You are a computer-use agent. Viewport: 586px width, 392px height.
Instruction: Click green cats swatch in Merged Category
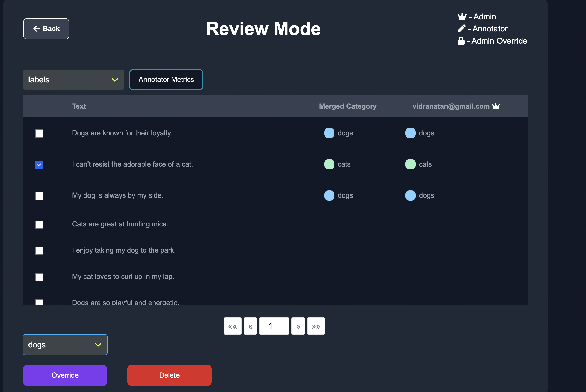point(329,164)
